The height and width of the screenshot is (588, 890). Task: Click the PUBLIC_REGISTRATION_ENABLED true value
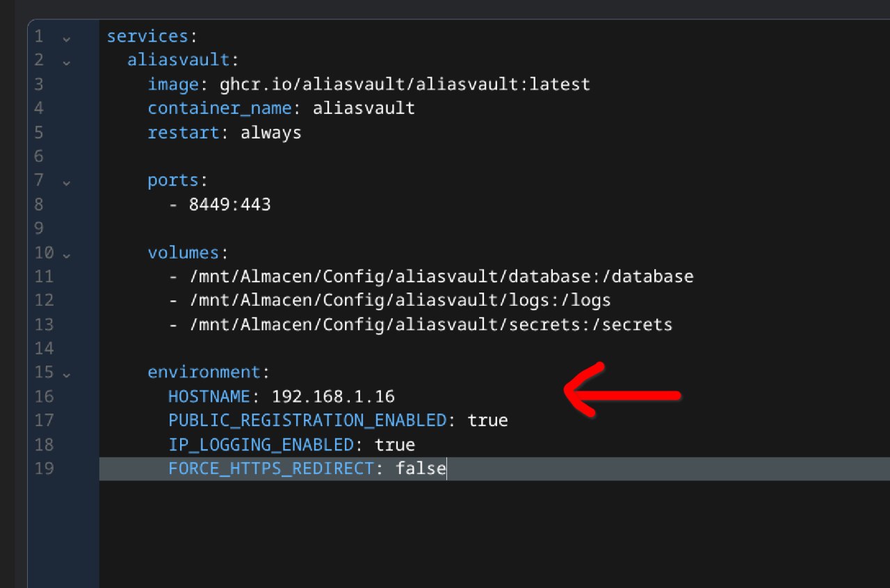pyautogui.click(x=487, y=420)
